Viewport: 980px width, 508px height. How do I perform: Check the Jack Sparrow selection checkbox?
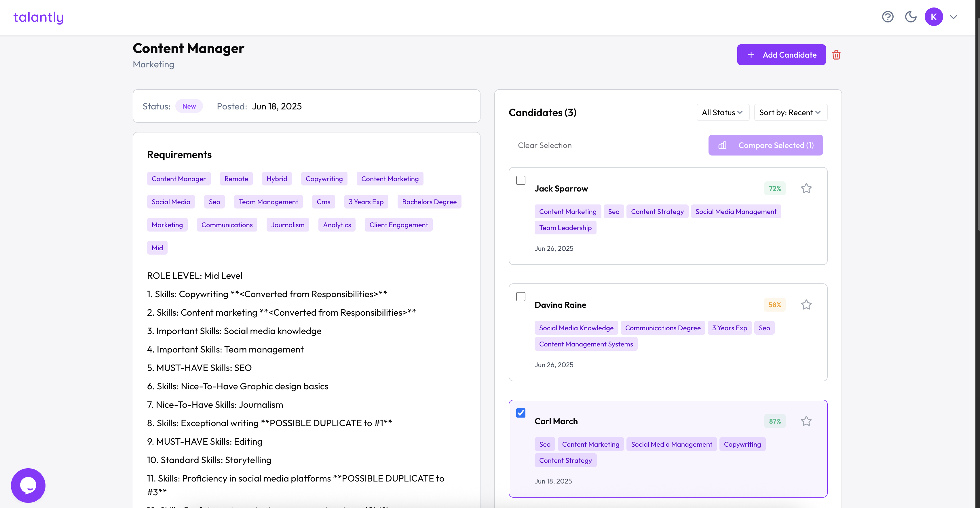pyautogui.click(x=521, y=180)
